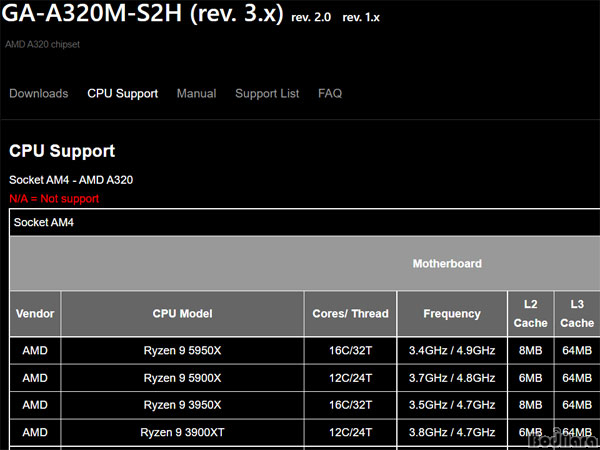Click the N/A = Not support note
The width and height of the screenshot is (600, 450).
[x=54, y=199]
